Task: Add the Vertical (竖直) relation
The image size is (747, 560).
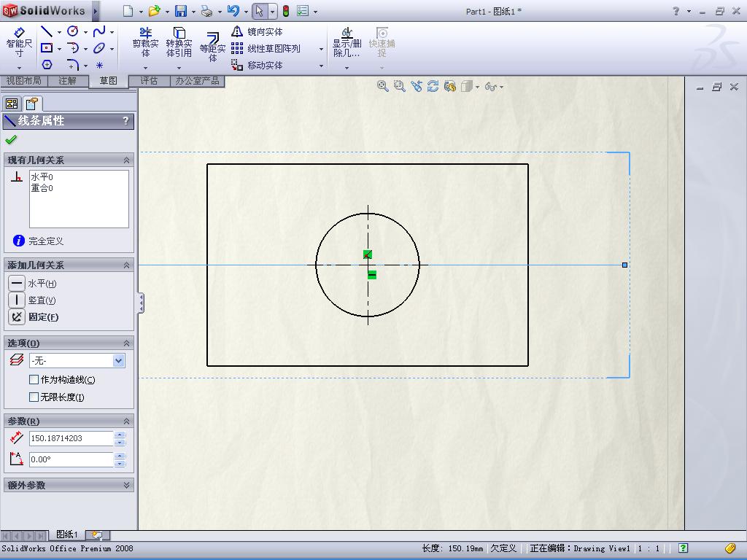Action: [17, 300]
